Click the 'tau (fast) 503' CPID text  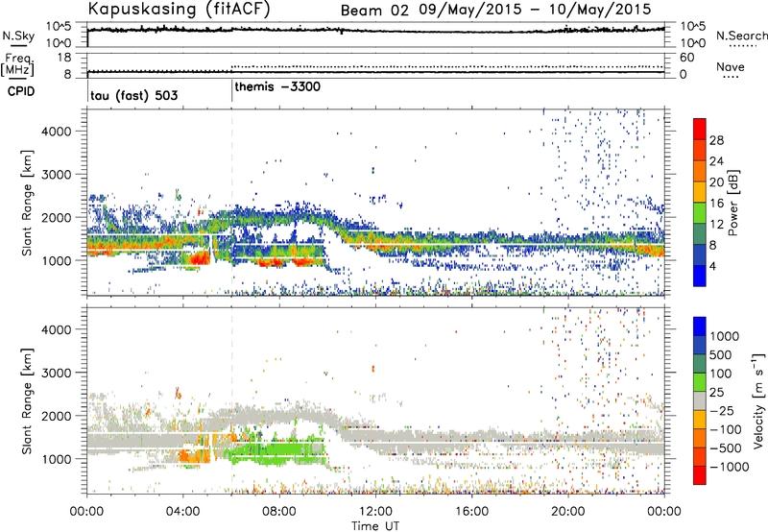134,95
